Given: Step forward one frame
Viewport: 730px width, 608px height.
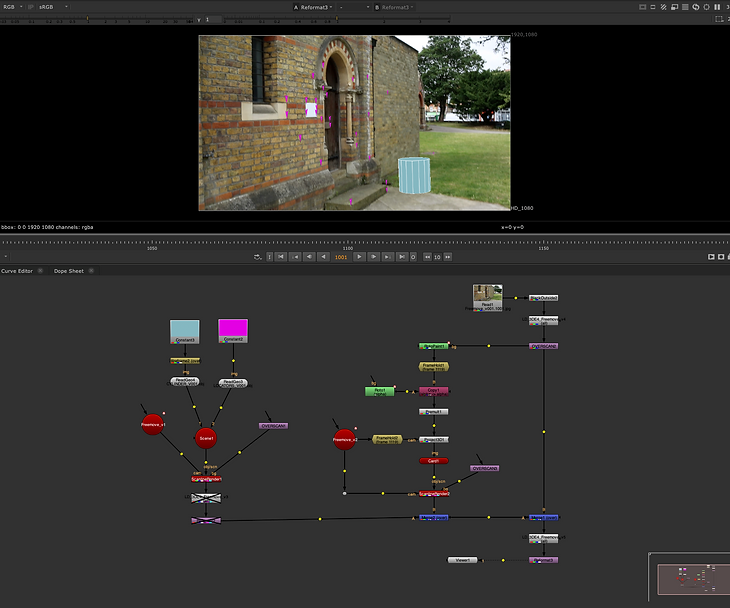Looking at the screenshot, I should pyautogui.click(x=373, y=257).
